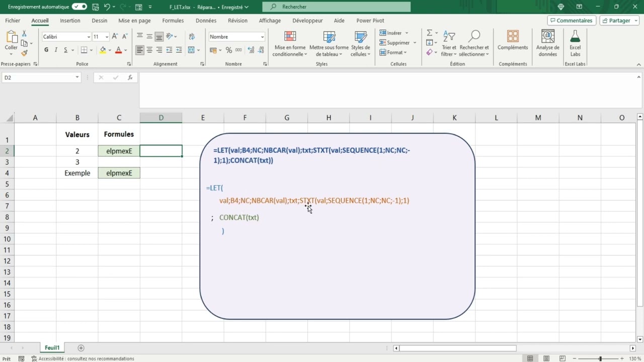Switch to Page Break Preview icon

[x=563, y=358]
